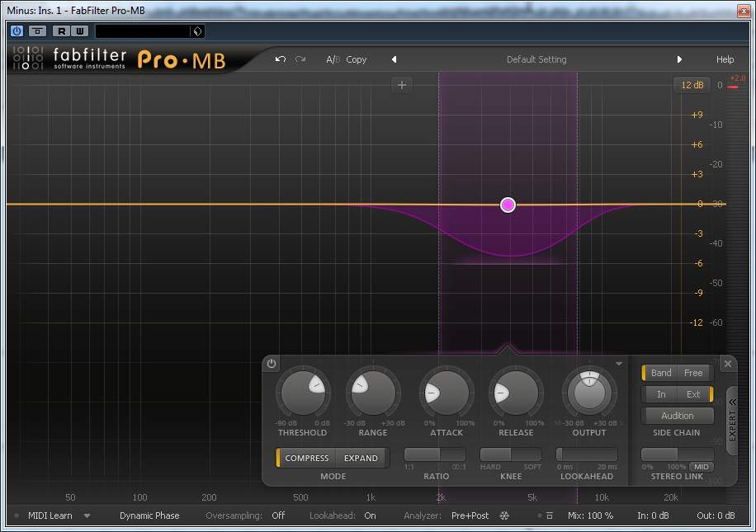Open the 12 dB display range menu

[691, 85]
